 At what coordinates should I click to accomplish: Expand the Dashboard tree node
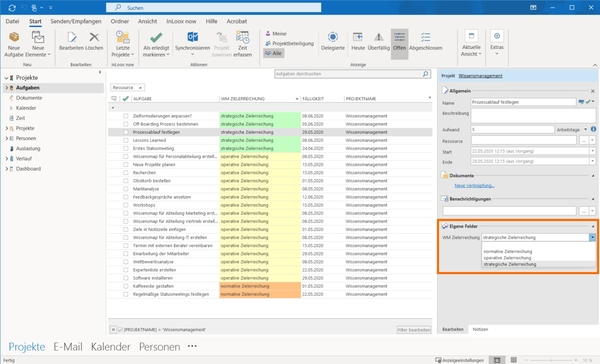click(x=7, y=168)
